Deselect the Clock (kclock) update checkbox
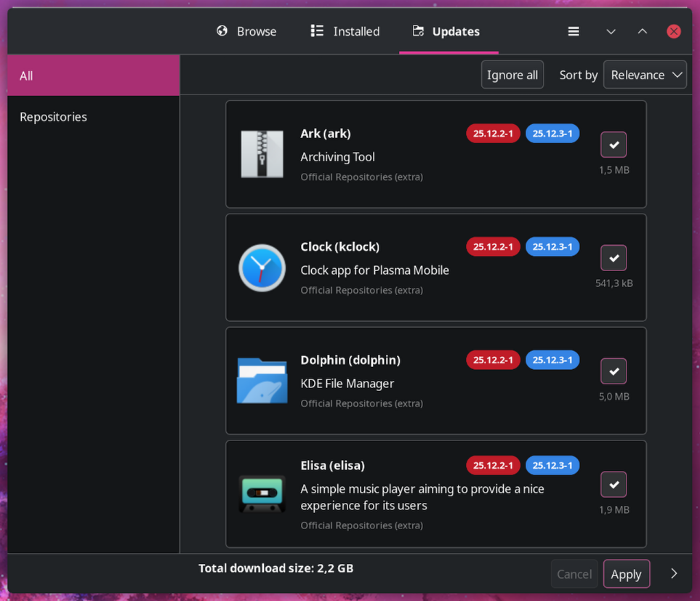The height and width of the screenshot is (601, 700). coord(613,258)
